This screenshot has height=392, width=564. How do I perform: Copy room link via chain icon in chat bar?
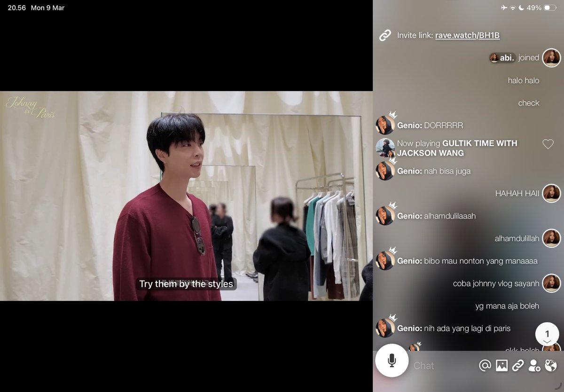point(518,365)
